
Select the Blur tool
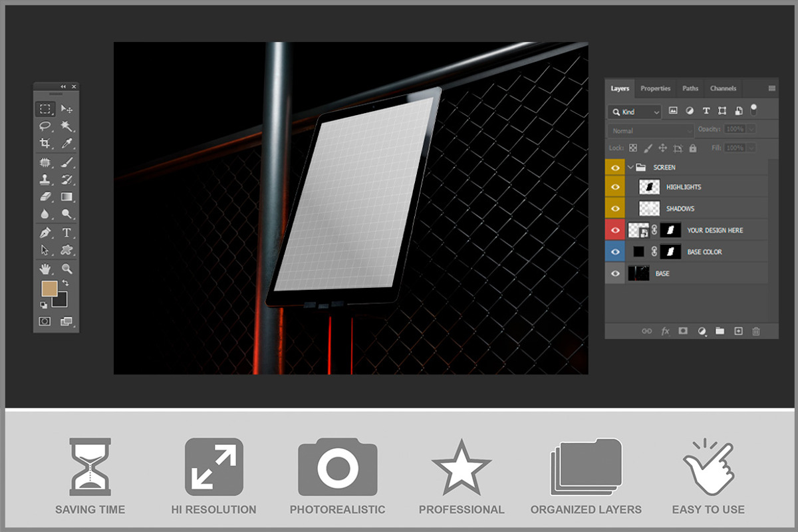[45, 213]
